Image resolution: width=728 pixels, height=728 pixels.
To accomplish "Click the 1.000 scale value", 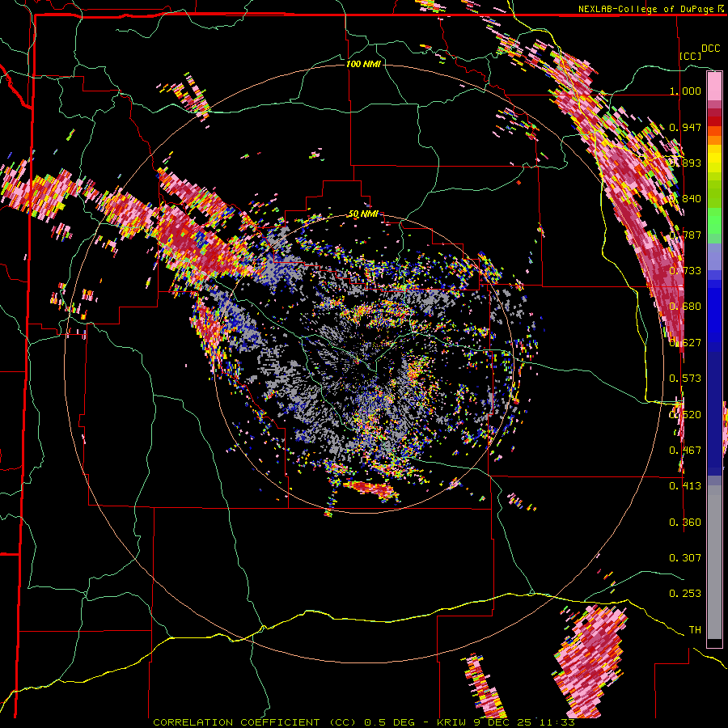I will point(685,91).
